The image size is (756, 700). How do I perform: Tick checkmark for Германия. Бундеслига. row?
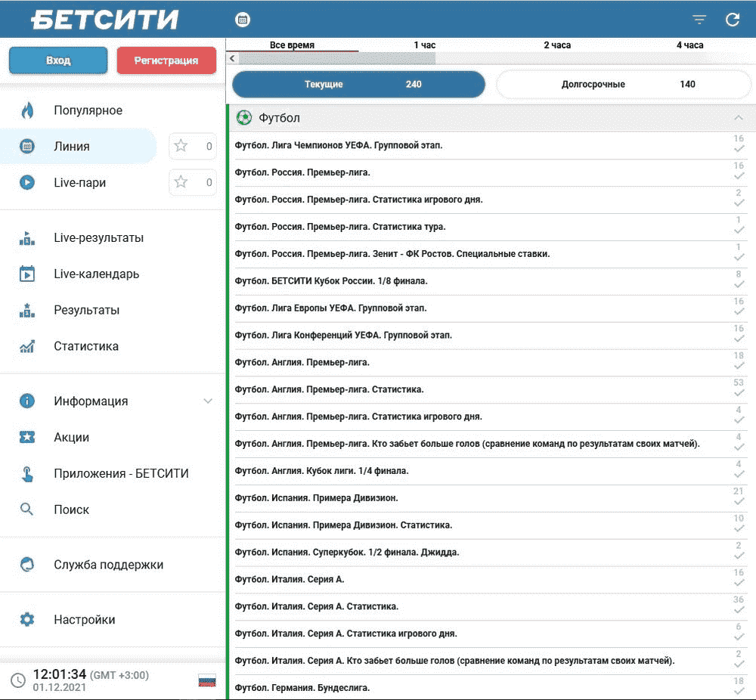[739, 692]
